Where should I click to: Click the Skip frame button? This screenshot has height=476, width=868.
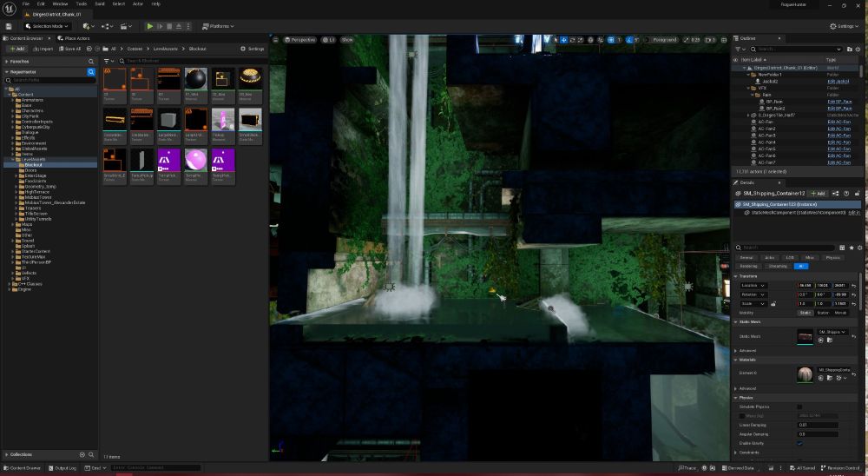point(160,26)
